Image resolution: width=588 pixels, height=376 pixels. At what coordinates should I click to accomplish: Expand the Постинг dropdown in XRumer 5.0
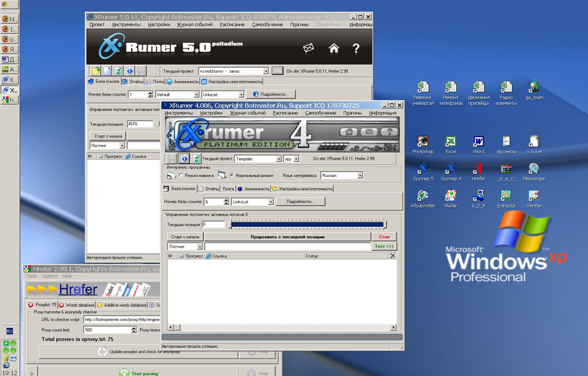122,146
